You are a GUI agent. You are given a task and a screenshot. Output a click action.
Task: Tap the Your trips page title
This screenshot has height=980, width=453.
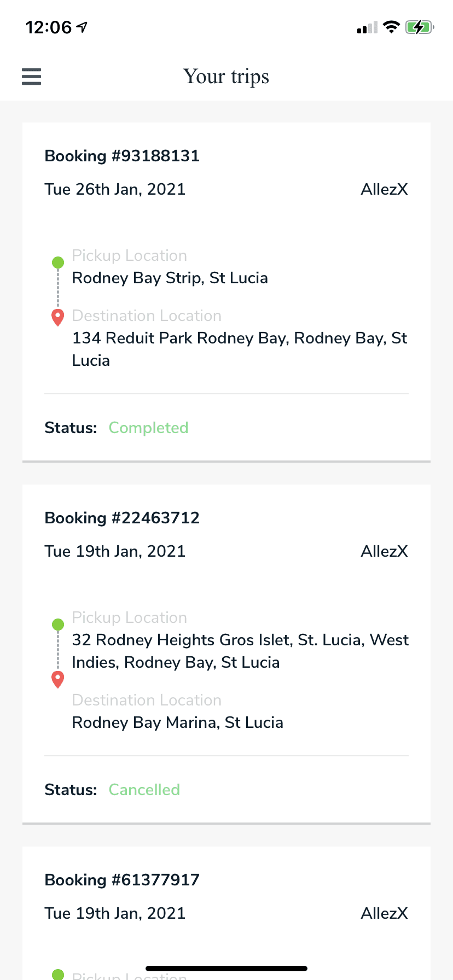click(x=226, y=77)
